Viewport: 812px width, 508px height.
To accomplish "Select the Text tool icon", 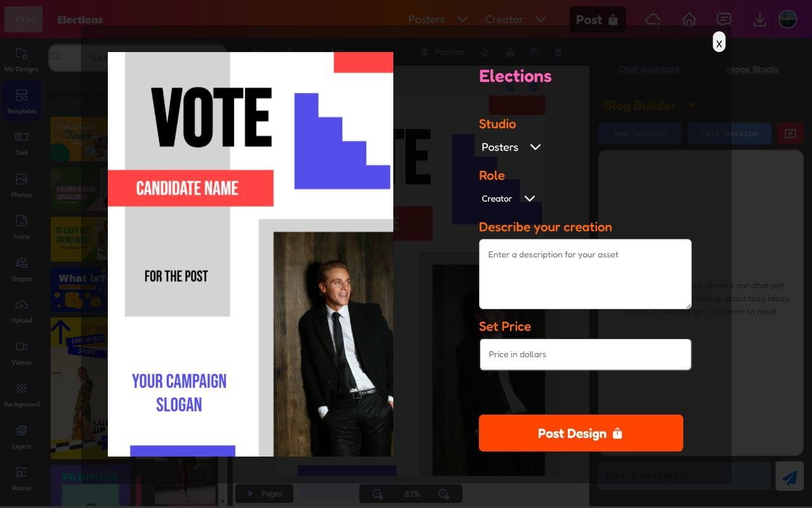I will pyautogui.click(x=22, y=137).
